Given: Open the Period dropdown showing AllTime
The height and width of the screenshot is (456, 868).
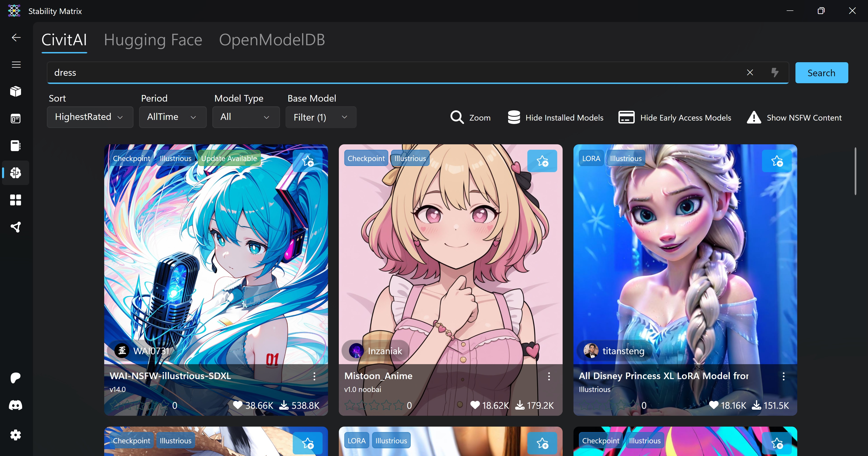Looking at the screenshot, I should tap(172, 117).
